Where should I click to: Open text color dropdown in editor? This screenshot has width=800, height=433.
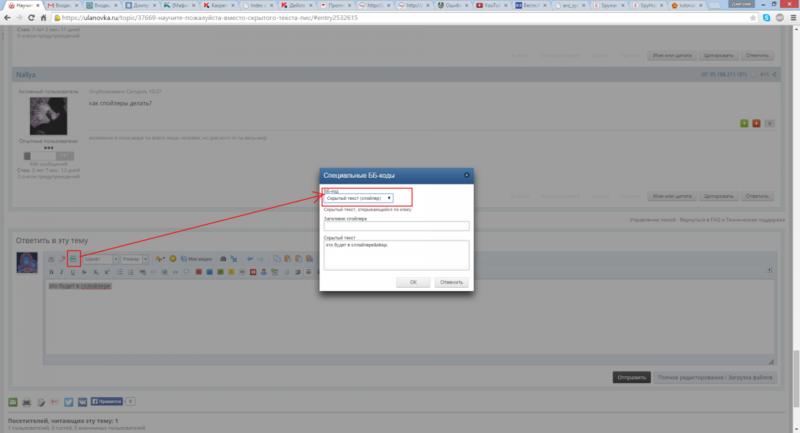pos(160,259)
